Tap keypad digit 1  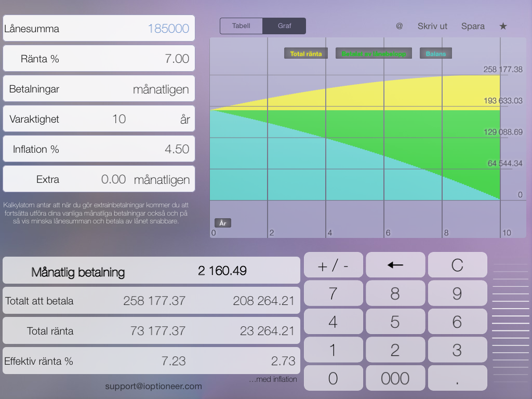coord(333,350)
